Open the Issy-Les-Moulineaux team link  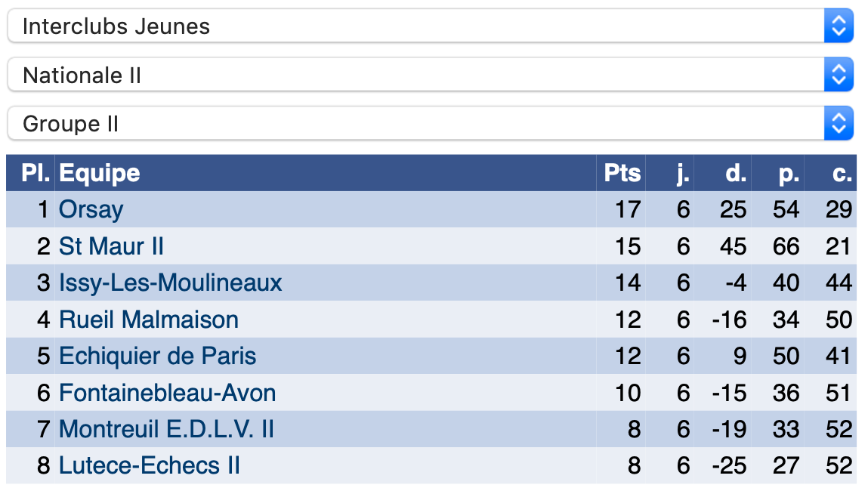pos(171,283)
